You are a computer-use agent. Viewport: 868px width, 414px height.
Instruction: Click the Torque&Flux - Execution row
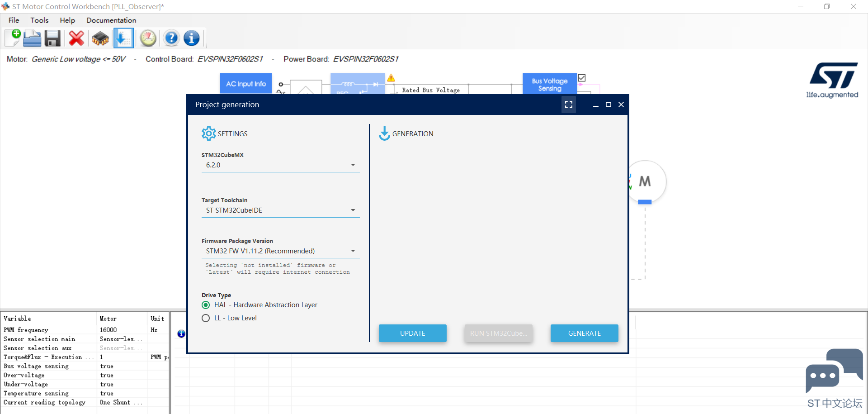pos(85,357)
